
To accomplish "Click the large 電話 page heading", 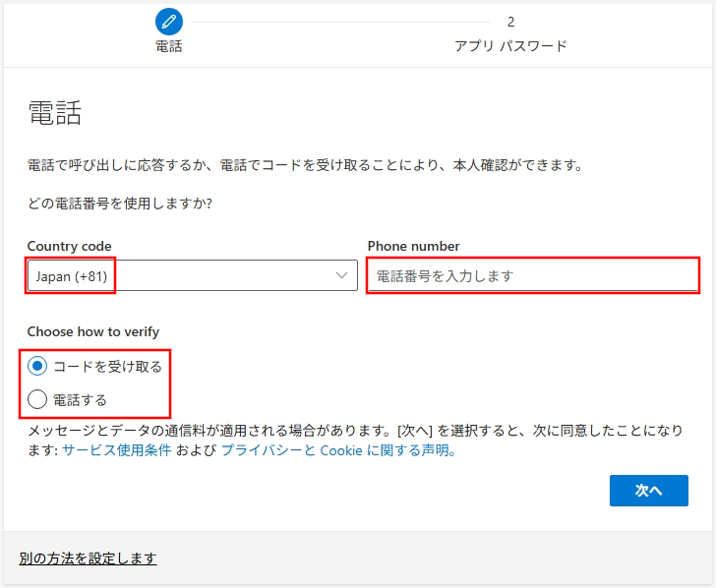I will (54, 114).
